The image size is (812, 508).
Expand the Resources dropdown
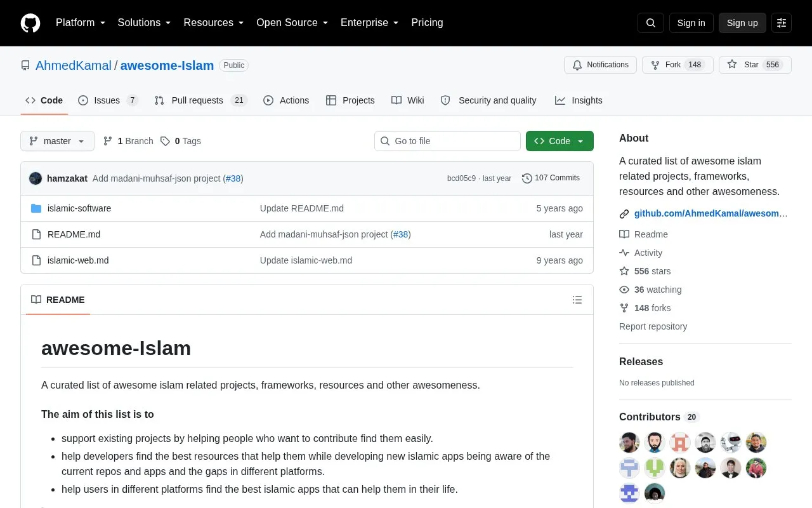coord(214,23)
